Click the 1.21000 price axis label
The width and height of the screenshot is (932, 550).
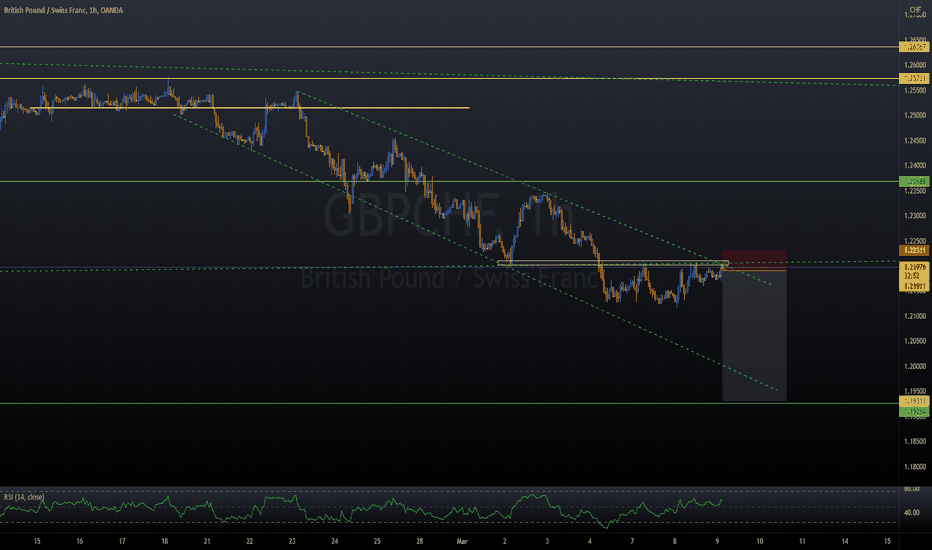(915, 316)
